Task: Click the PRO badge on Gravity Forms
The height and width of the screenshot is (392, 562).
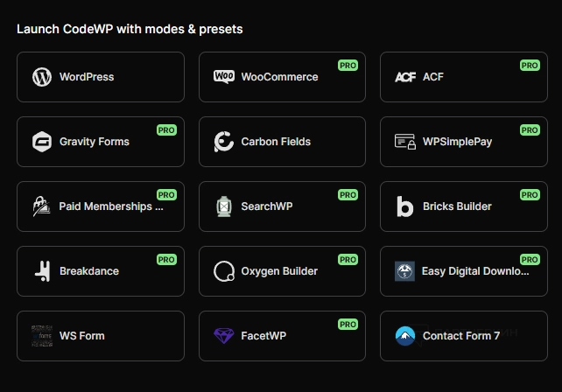Action: point(166,130)
